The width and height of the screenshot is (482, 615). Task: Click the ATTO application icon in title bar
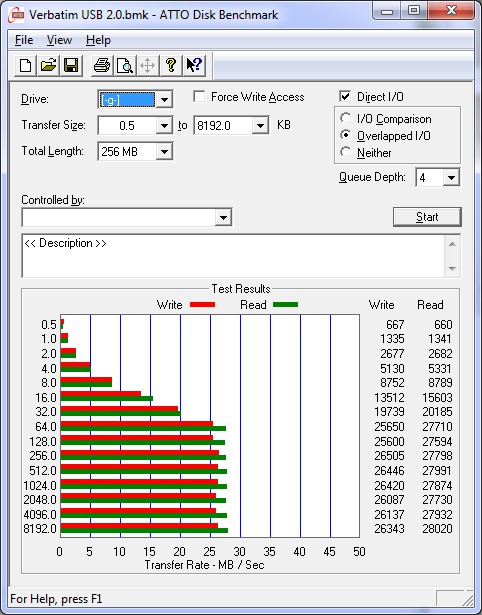tap(16, 15)
